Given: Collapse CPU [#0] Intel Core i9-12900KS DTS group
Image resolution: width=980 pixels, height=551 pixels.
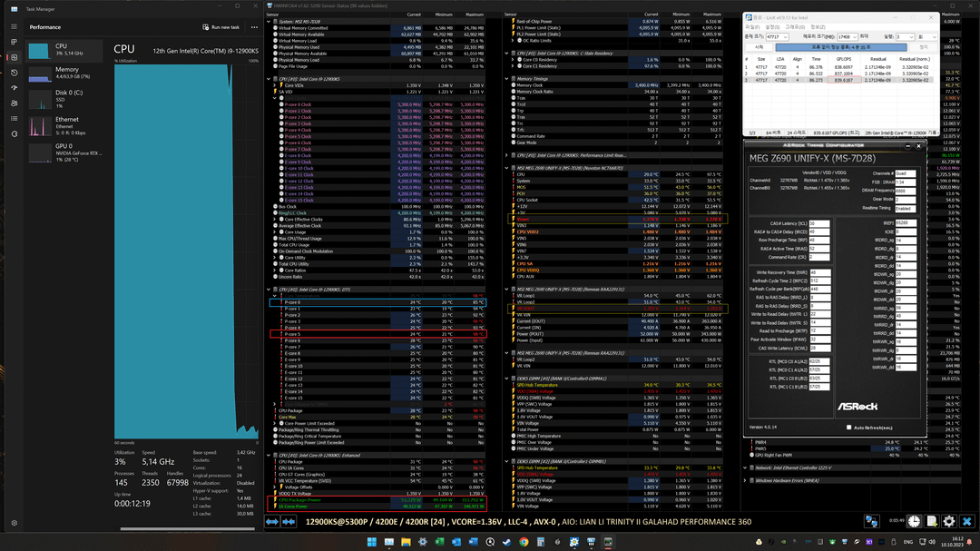Looking at the screenshot, I should [x=269, y=290].
